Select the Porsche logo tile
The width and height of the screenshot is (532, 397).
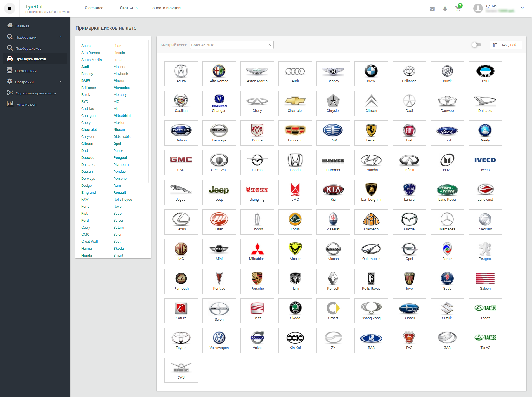coord(257,281)
